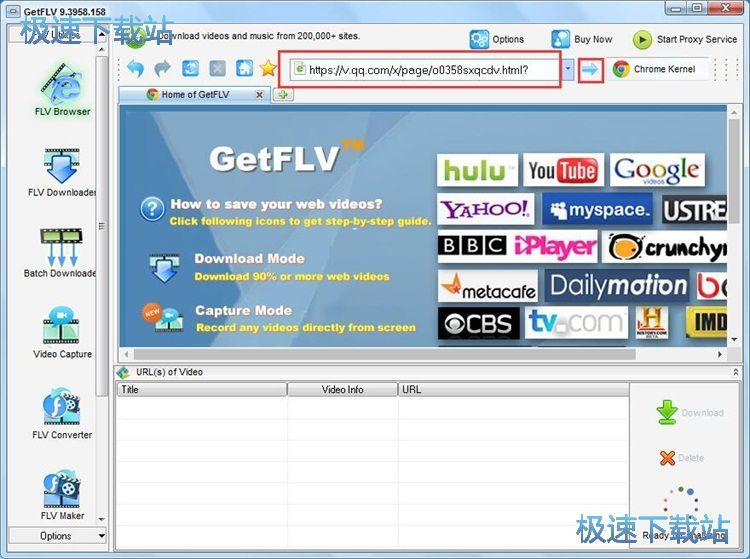Click browser horizontal scrollbar left arrow
The width and height of the screenshot is (750, 559).
pos(126,354)
